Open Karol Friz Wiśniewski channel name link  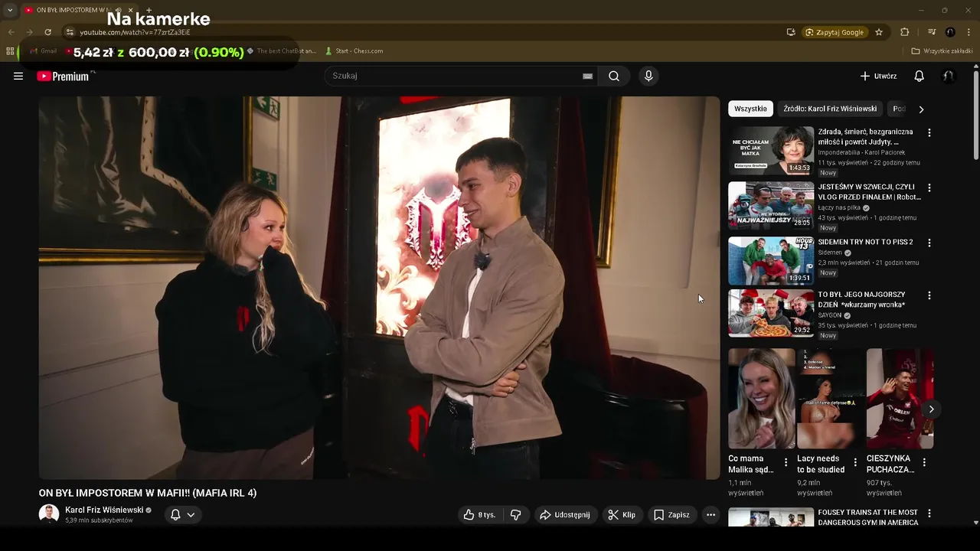click(x=104, y=510)
